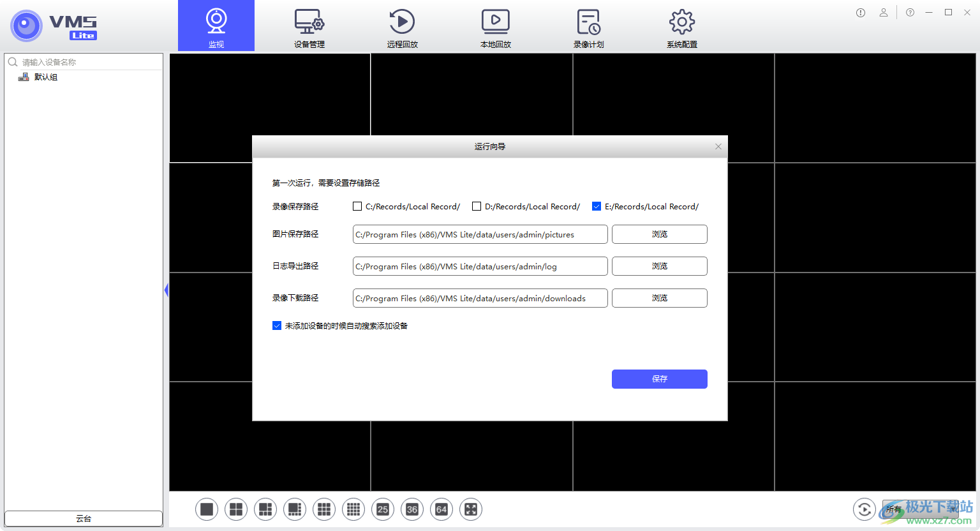Save the storage path settings
The image size is (980, 531).
coord(659,379)
